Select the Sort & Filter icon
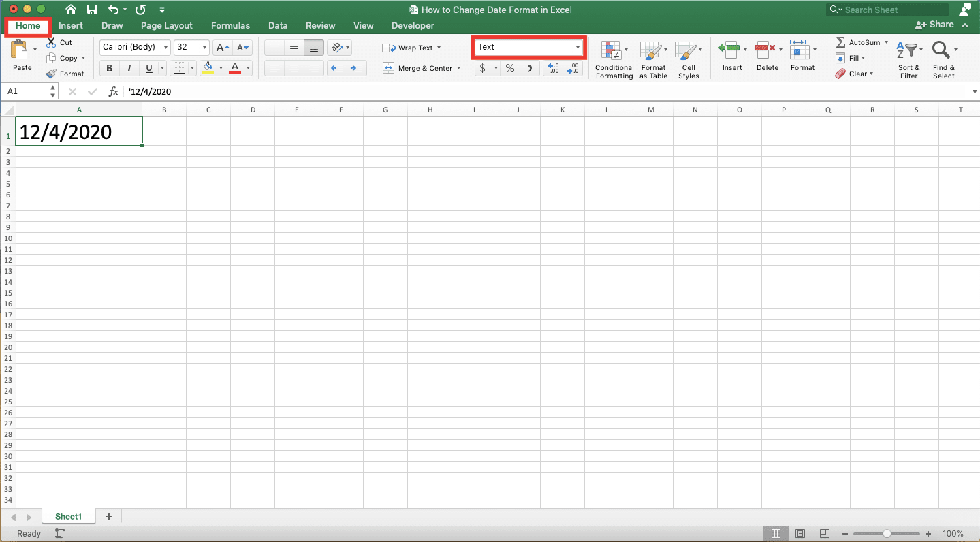This screenshot has width=980, height=542. click(908, 59)
